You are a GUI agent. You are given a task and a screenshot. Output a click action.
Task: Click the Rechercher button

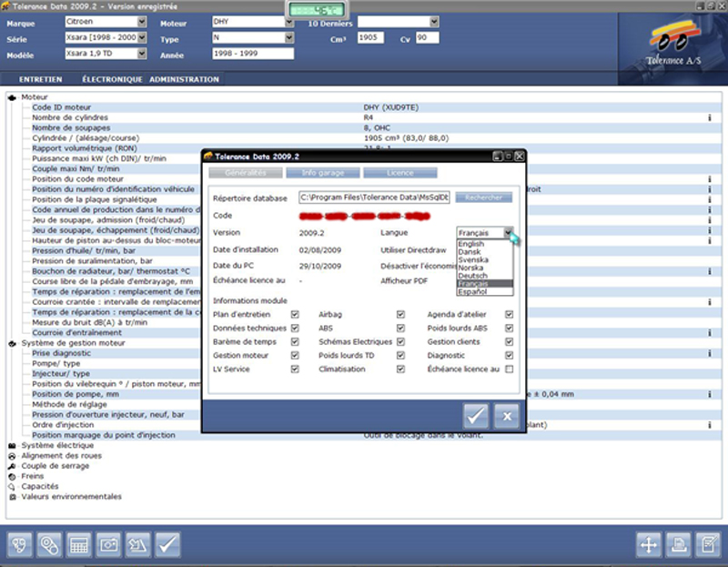point(484,197)
